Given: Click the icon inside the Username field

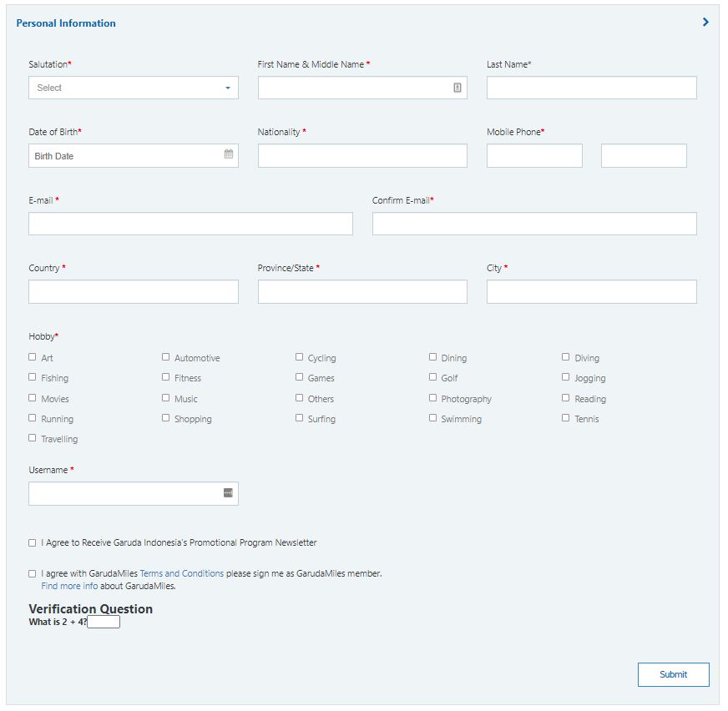Looking at the screenshot, I should [x=228, y=493].
